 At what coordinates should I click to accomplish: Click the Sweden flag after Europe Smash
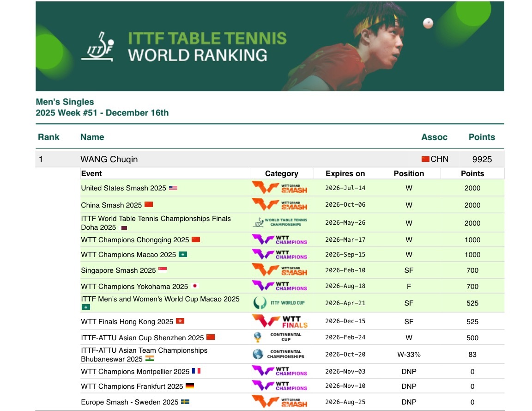click(x=185, y=402)
